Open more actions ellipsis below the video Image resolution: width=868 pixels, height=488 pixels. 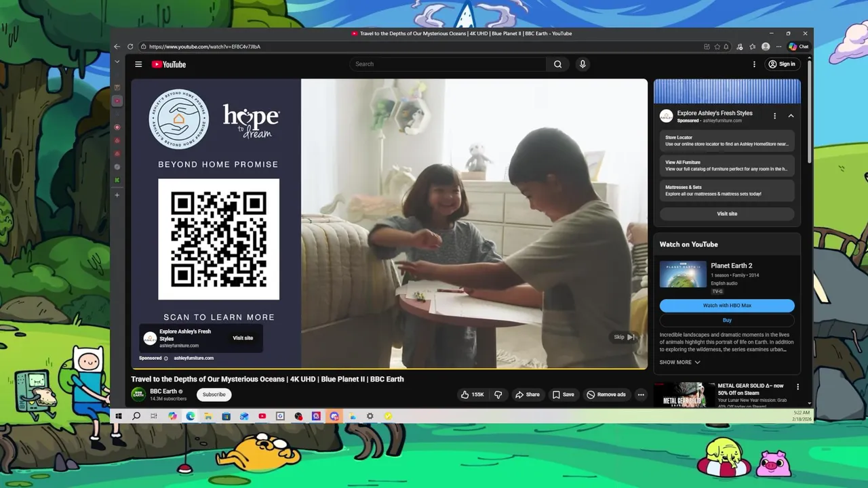[x=640, y=394]
